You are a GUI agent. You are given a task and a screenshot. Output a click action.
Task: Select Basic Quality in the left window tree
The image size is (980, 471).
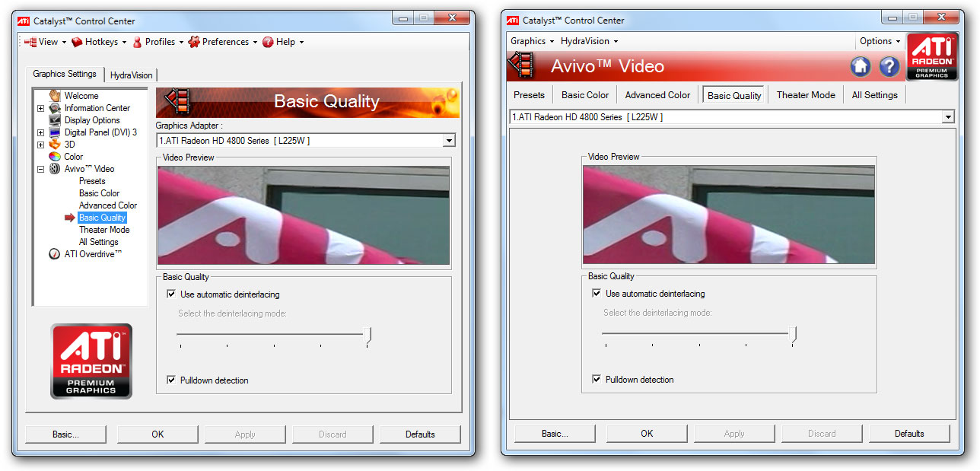[102, 218]
